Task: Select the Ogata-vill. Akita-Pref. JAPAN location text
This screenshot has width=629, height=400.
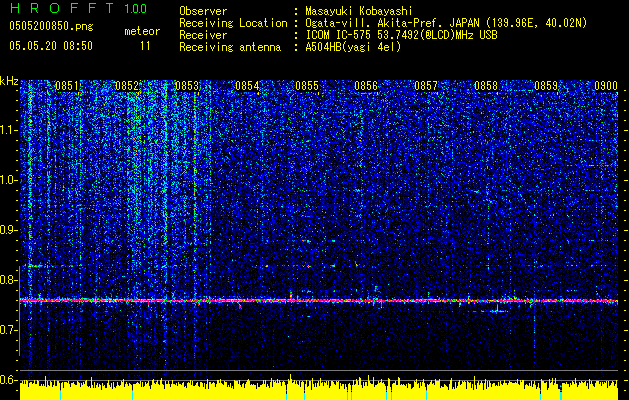Action: click(x=446, y=23)
